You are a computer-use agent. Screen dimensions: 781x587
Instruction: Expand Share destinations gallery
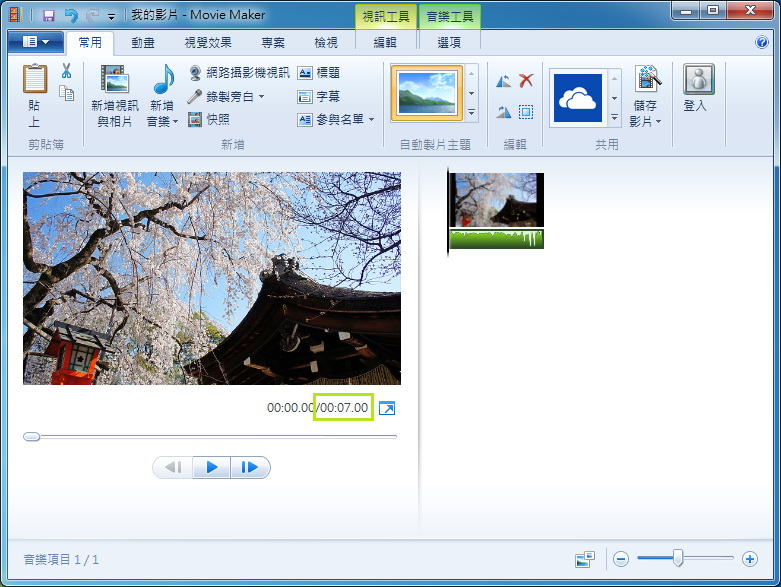pyautogui.click(x=615, y=117)
